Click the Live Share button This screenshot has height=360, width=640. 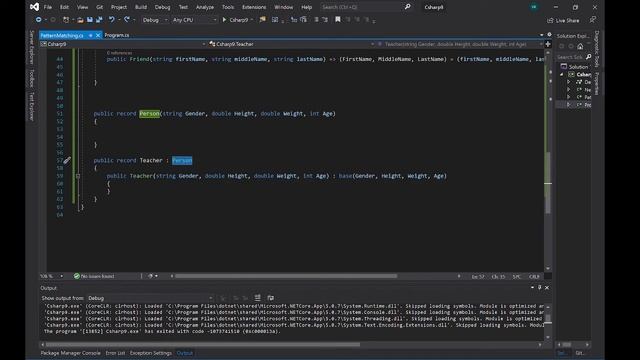(563, 20)
